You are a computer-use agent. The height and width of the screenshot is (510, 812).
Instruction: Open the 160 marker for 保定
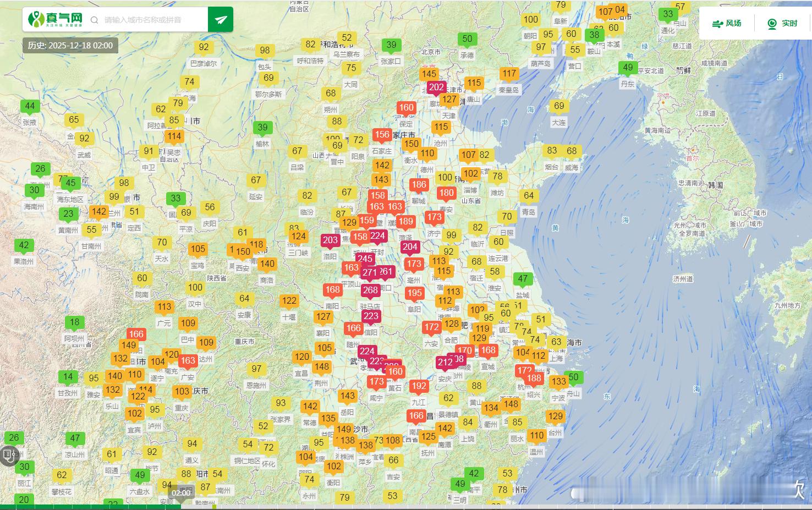click(x=407, y=108)
